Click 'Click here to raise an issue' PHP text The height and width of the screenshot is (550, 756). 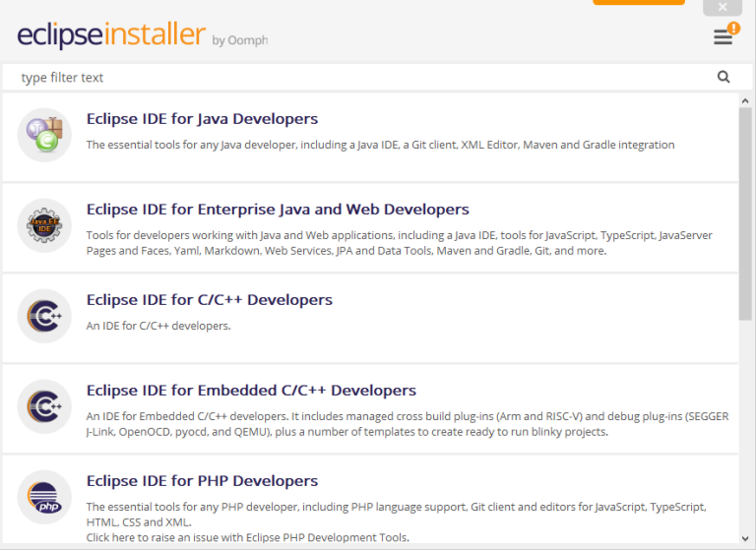[247, 537]
